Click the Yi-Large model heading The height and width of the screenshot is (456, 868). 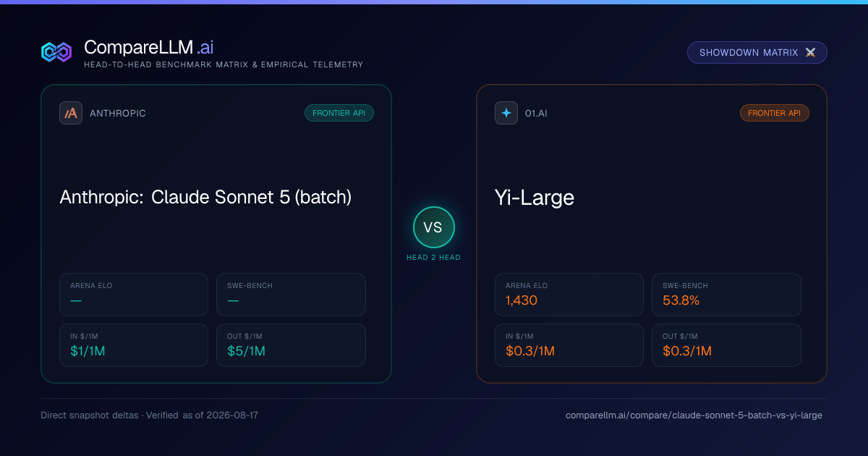[x=535, y=197]
